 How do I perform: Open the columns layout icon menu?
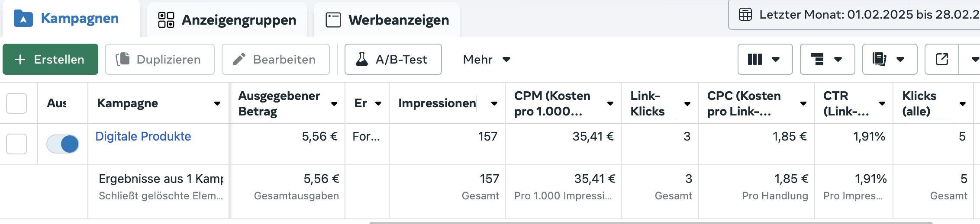click(x=765, y=59)
